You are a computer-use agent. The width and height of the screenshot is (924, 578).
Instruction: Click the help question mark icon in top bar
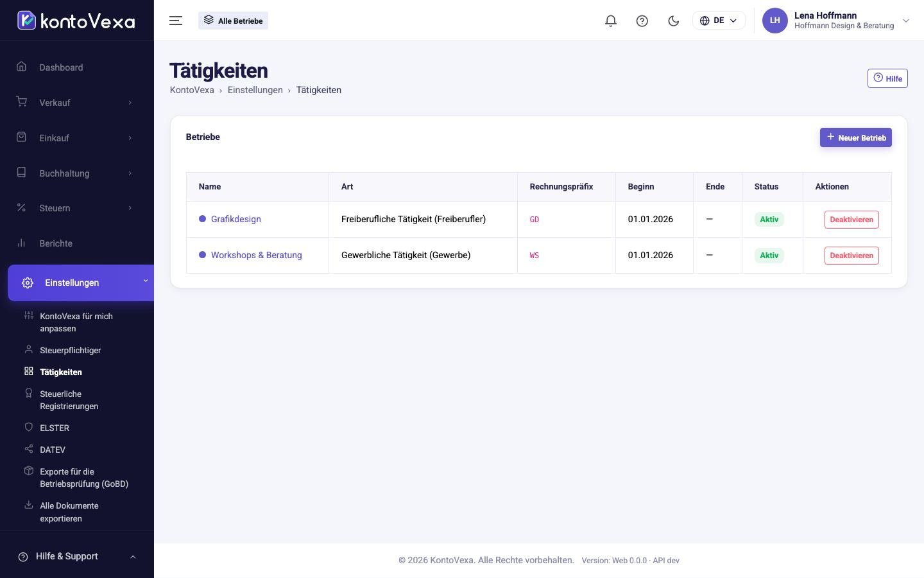click(642, 21)
